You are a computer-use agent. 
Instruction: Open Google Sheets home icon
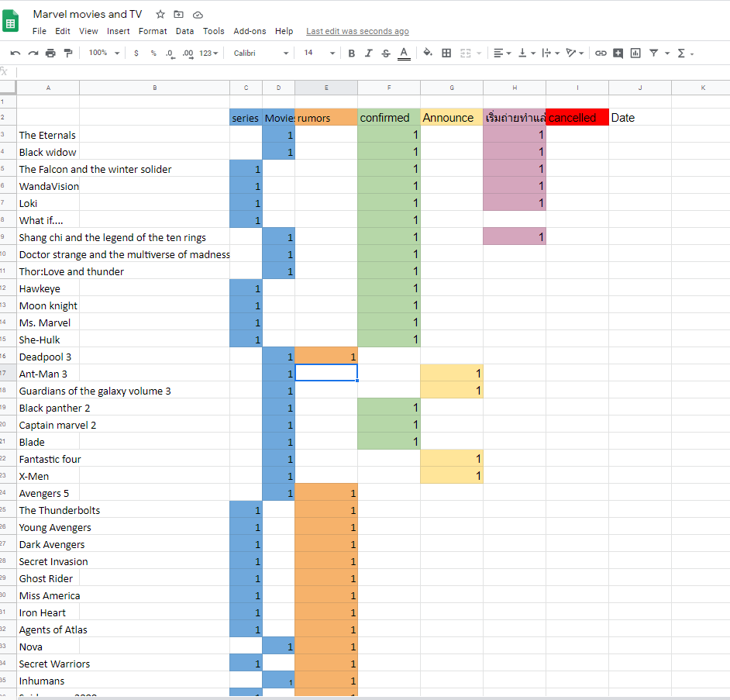10,22
